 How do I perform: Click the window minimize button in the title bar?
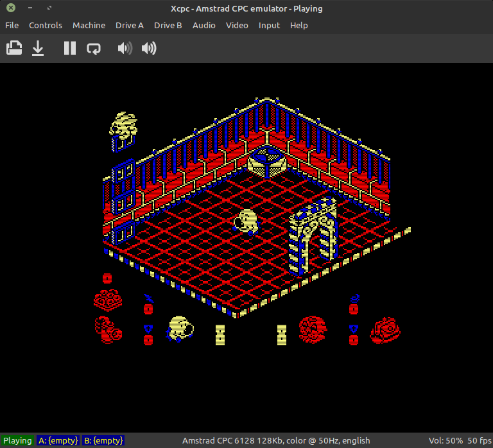coord(30,8)
